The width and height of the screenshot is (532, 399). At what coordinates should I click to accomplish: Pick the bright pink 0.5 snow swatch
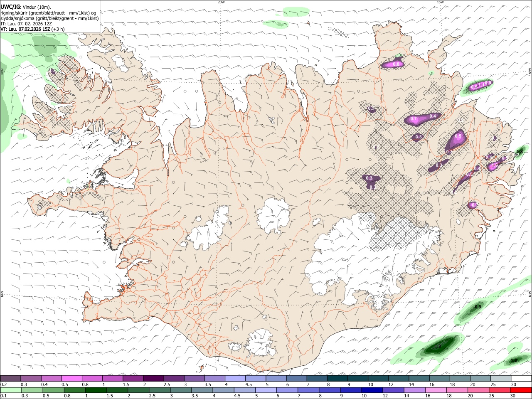tap(71, 379)
